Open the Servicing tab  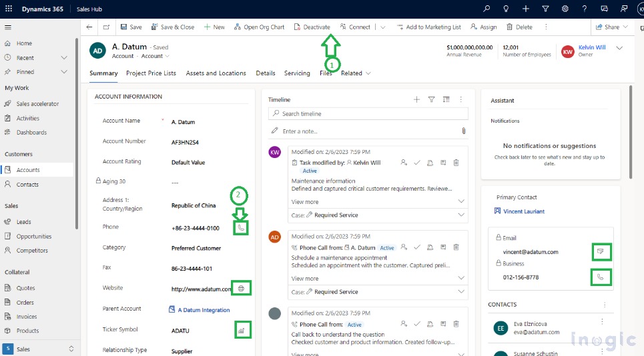pos(297,73)
